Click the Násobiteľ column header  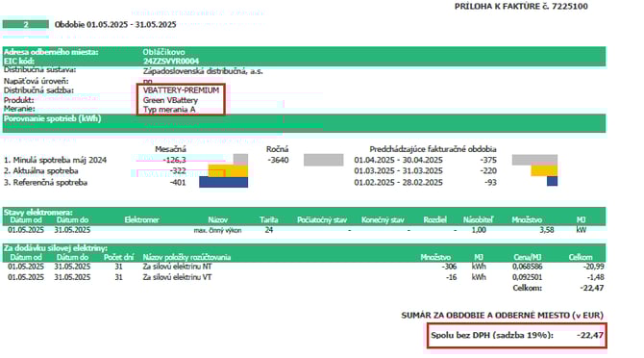pos(478,219)
